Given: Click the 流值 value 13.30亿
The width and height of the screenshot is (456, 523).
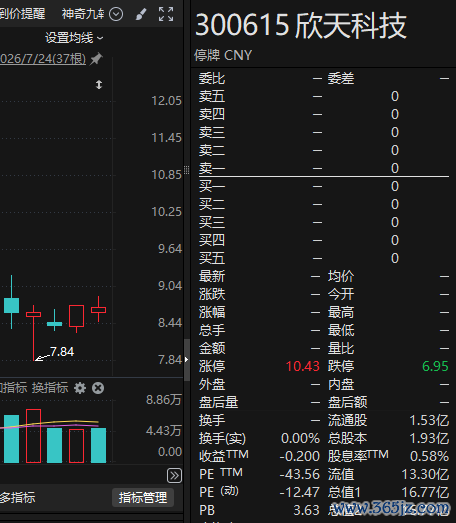Looking at the screenshot, I should click(425, 474).
